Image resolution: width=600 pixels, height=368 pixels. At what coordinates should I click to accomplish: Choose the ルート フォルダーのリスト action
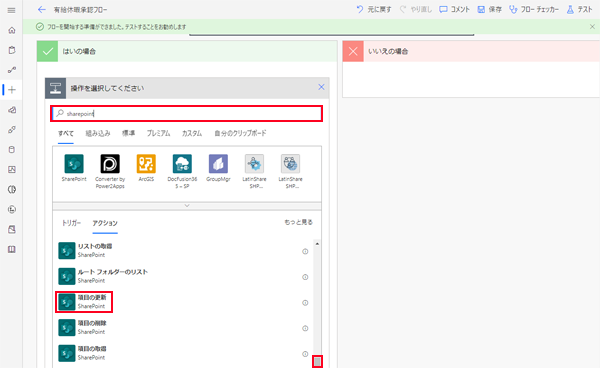(x=184, y=276)
